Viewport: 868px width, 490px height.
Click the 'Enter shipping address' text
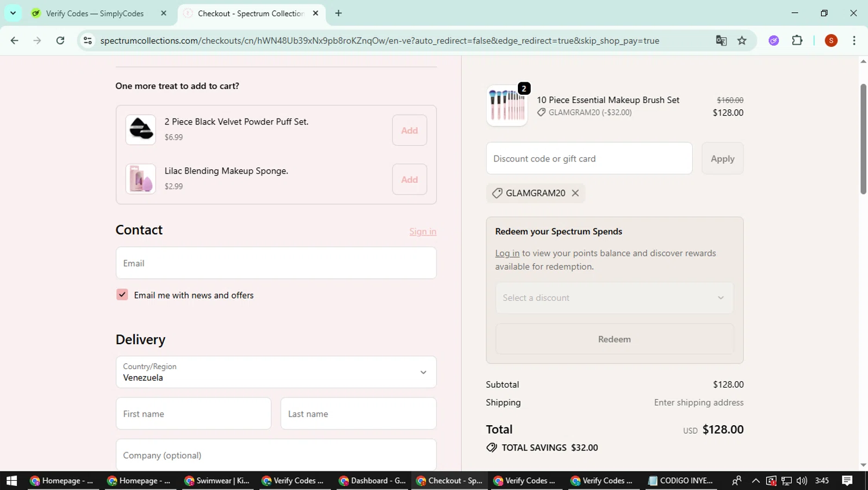click(699, 403)
